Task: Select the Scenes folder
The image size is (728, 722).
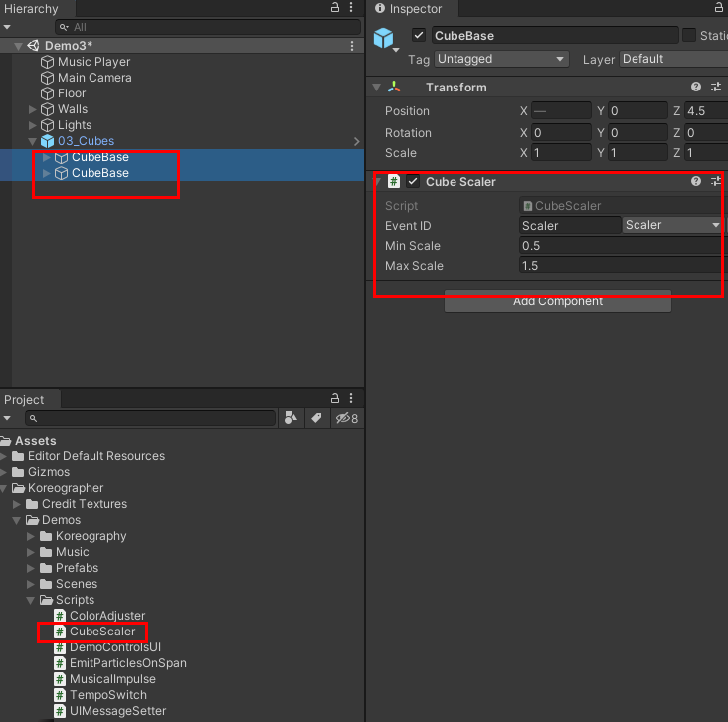Action: pyautogui.click(x=69, y=584)
